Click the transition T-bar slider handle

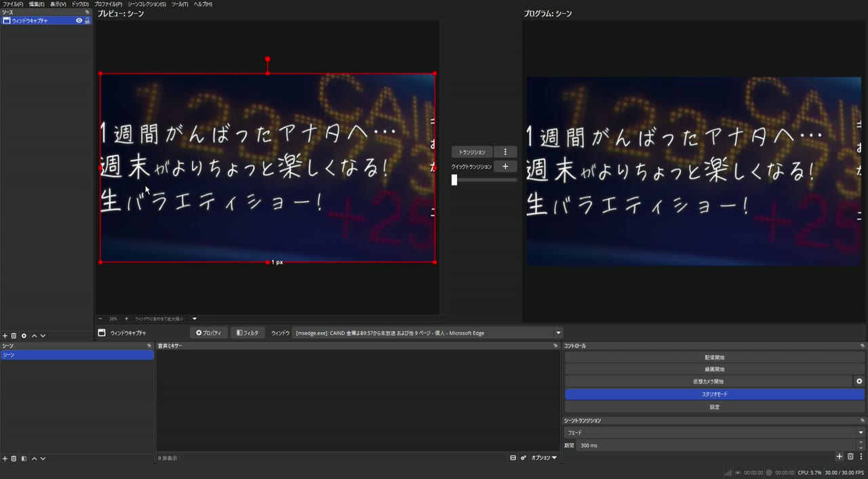(x=454, y=180)
